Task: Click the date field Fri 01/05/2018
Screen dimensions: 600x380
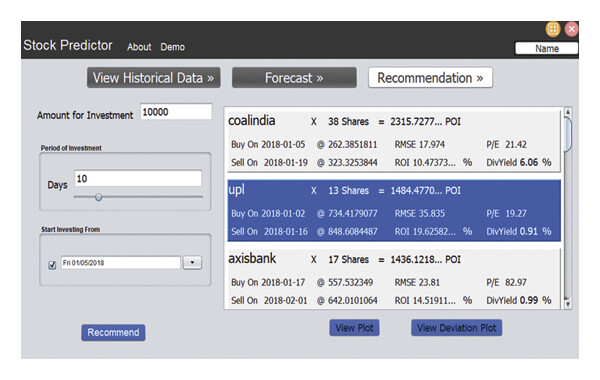Action: click(x=121, y=263)
